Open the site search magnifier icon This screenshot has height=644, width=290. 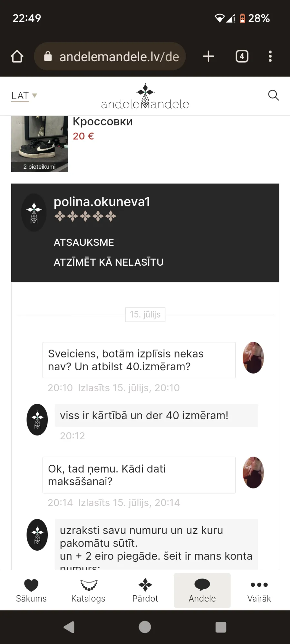pos(273,95)
